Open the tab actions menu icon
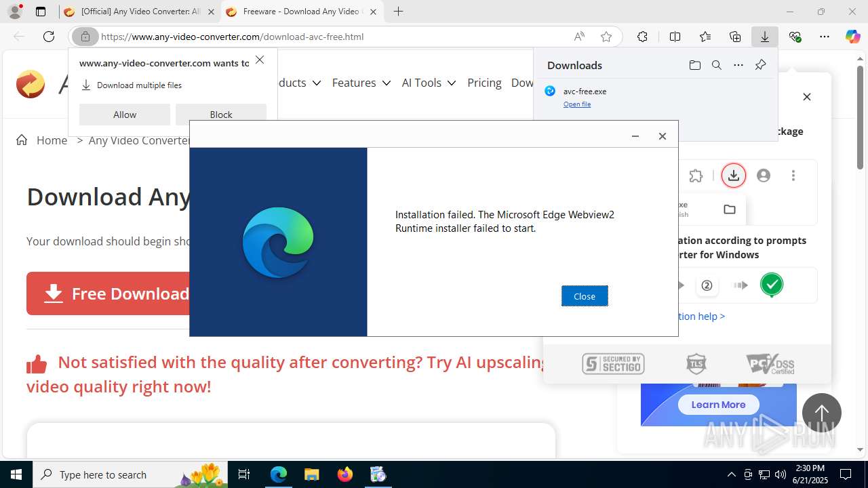868x488 pixels. (41, 12)
